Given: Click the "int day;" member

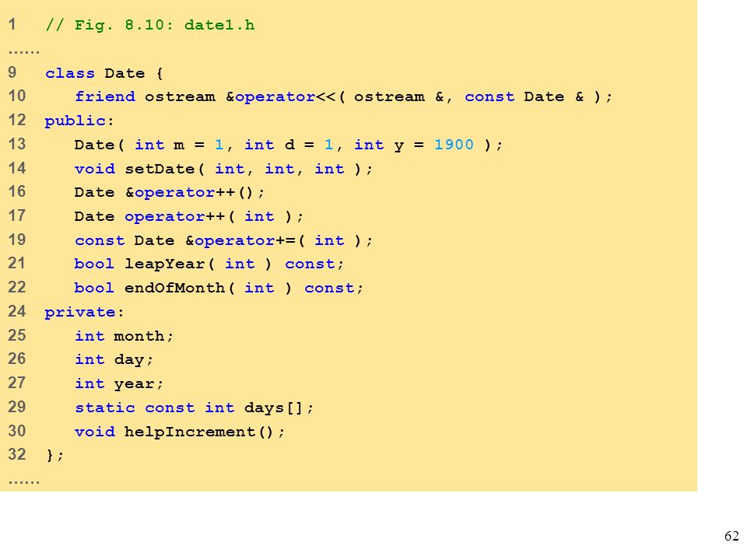Looking at the screenshot, I should point(114,359).
